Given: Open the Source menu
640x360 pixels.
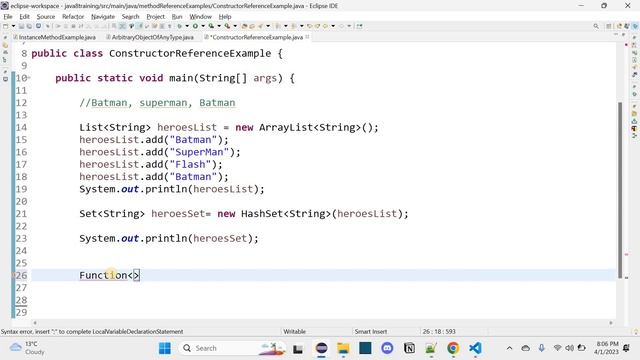Looking at the screenshot, I should [46, 17].
